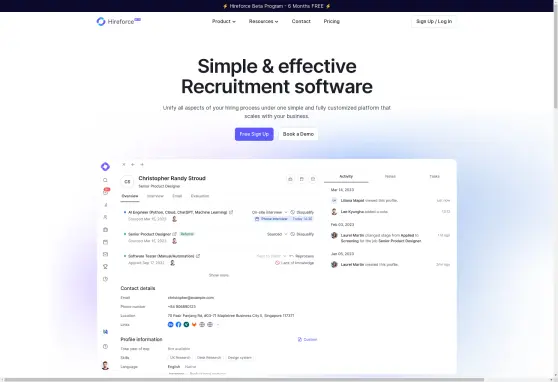Click the Design system skill tag
The width and height of the screenshot is (558, 382).
[239, 357]
